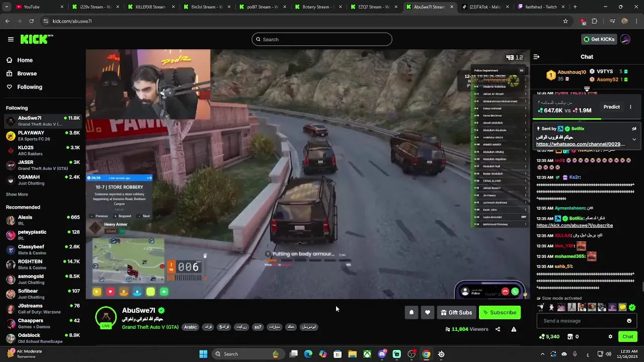Viewport: 644px width, 362px height.
Task: Open asmongold recommended channel
Action: tap(42, 279)
